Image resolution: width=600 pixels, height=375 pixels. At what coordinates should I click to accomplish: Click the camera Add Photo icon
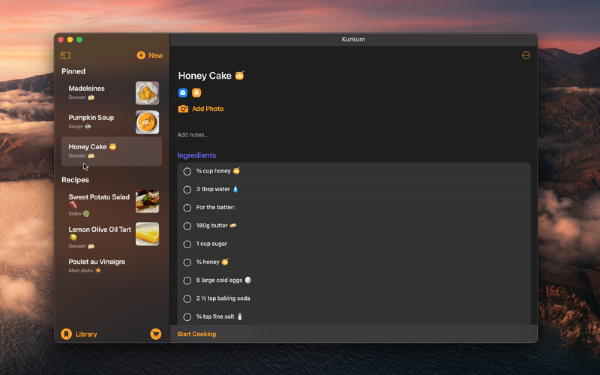183,109
